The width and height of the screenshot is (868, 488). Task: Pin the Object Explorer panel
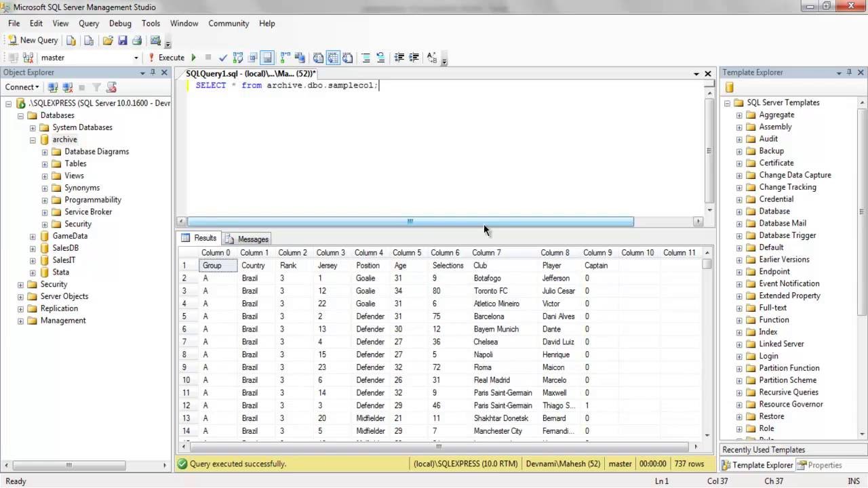pyautogui.click(x=153, y=73)
